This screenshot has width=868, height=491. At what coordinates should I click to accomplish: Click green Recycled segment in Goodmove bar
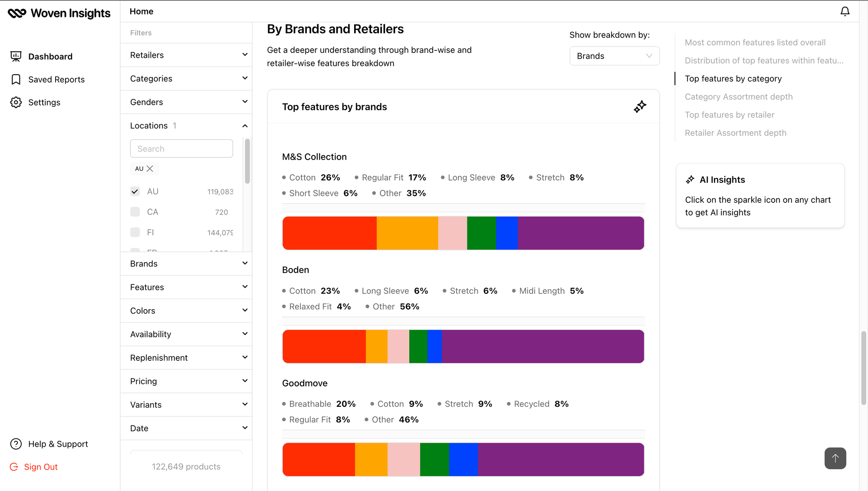(x=434, y=459)
